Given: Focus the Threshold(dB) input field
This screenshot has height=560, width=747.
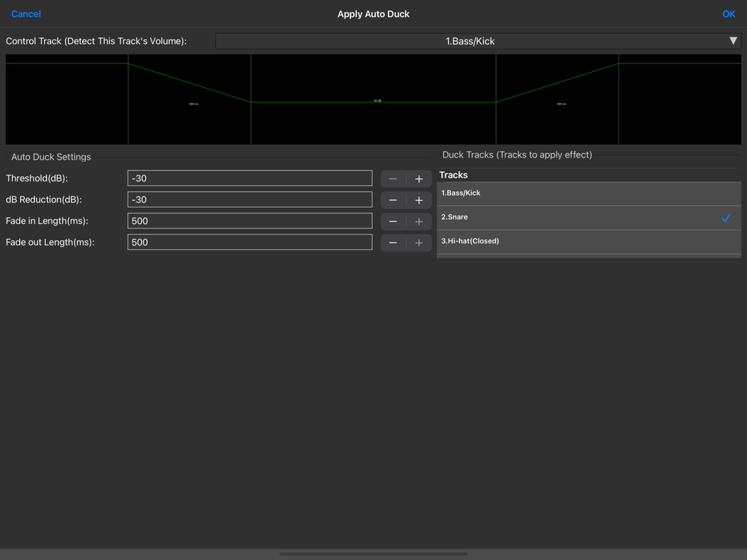Looking at the screenshot, I should point(249,178).
